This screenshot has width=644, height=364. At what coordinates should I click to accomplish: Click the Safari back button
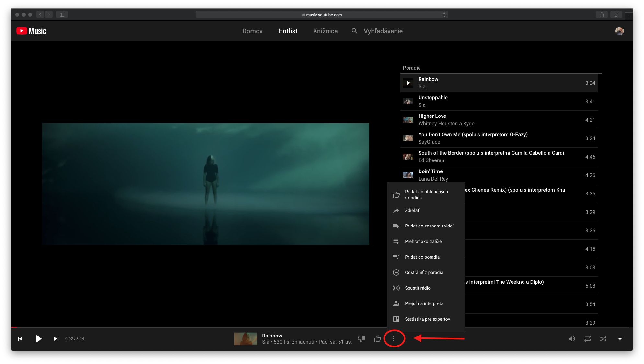pos(40,15)
